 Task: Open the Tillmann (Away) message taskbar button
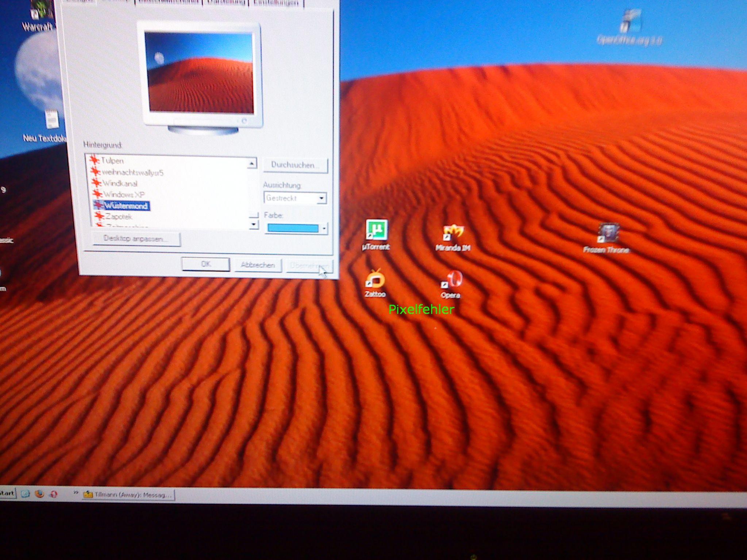[x=128, y=495]
